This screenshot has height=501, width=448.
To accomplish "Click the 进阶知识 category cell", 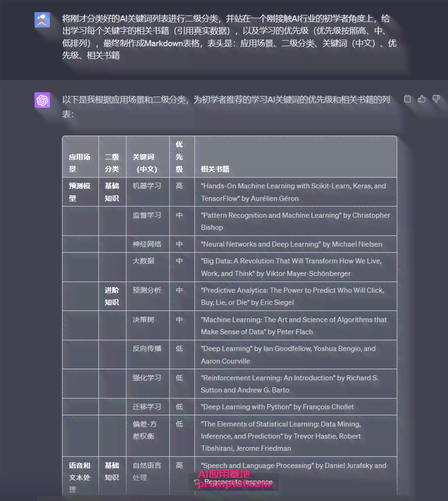I will pos(112,296).
